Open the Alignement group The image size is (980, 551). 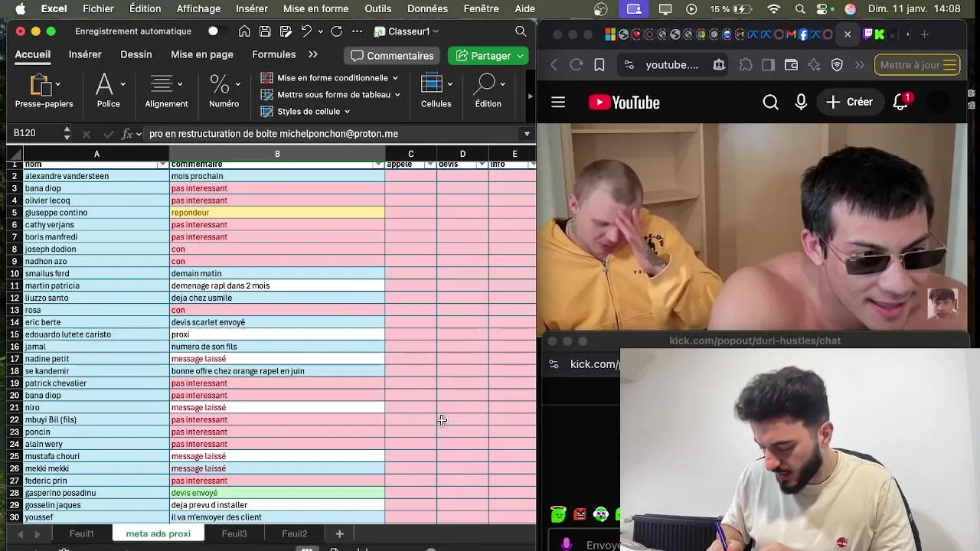click(x=166, y=91)
